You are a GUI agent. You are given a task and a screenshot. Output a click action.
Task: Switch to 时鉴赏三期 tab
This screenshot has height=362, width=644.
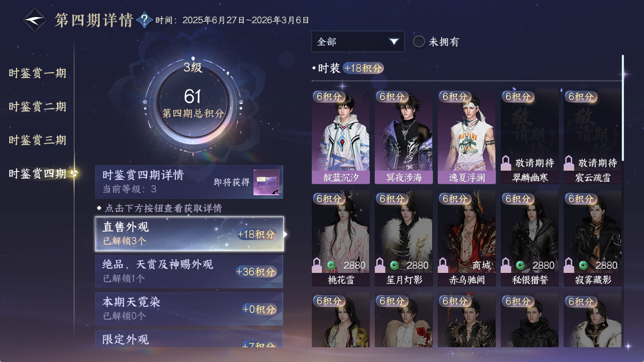(x=37, y=140)
